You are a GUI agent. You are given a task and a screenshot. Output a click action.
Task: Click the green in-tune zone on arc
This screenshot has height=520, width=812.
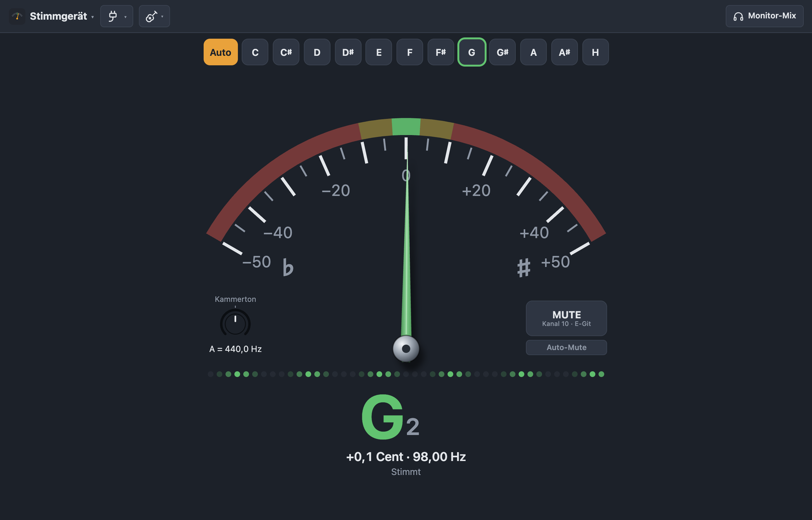click(x=406, y=127)
